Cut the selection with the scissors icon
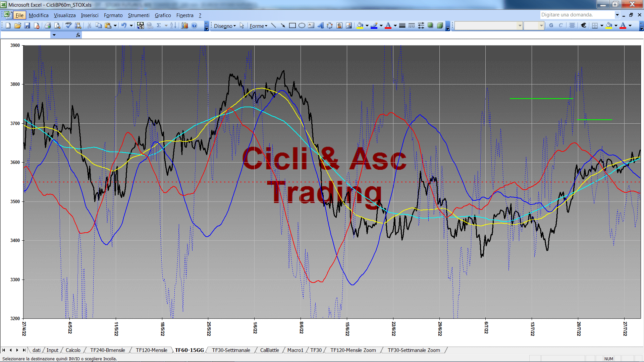Screen dimensions: 644x362 89,25
